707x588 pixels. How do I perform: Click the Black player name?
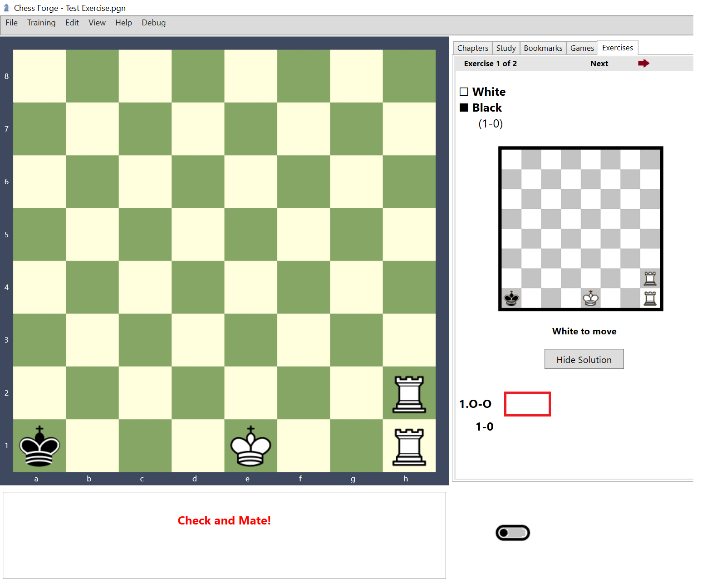[x=487, y=108]
